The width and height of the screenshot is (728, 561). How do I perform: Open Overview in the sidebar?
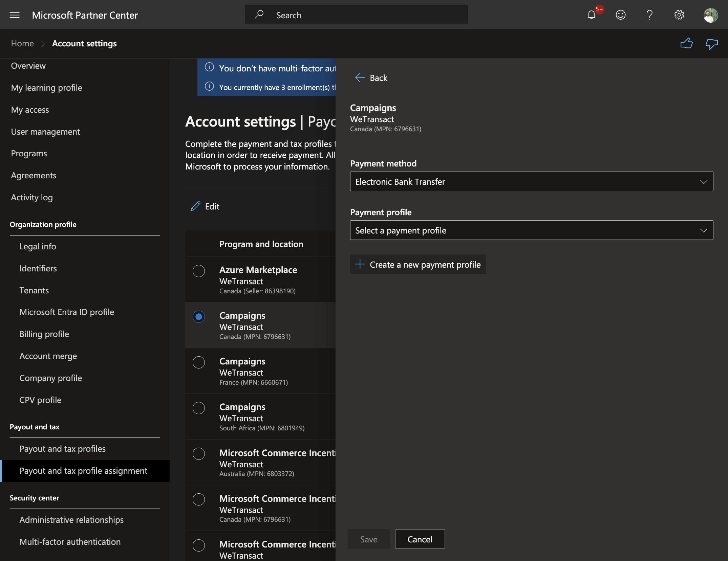pos(28,66)
